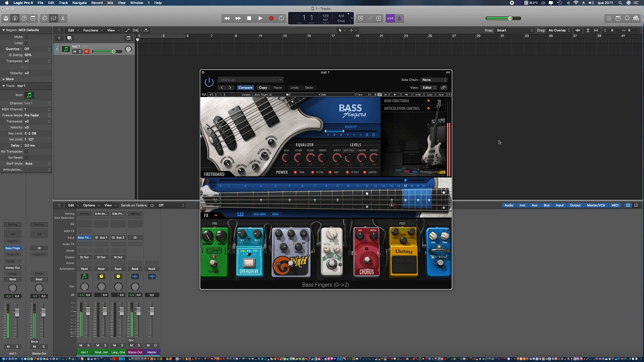Toggle the purple count-in 1234 button
Viewport: 644px width, 362px height.
coord(390,19)
